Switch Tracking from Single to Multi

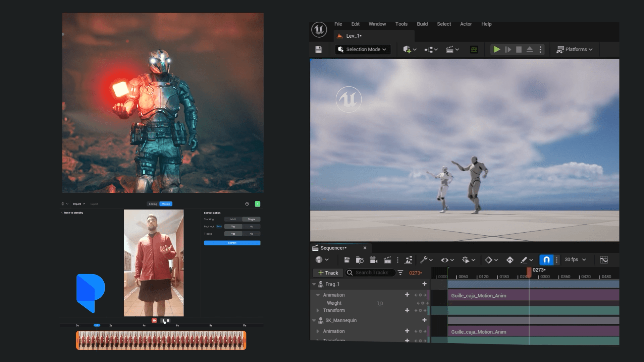[x=233, y=219]
